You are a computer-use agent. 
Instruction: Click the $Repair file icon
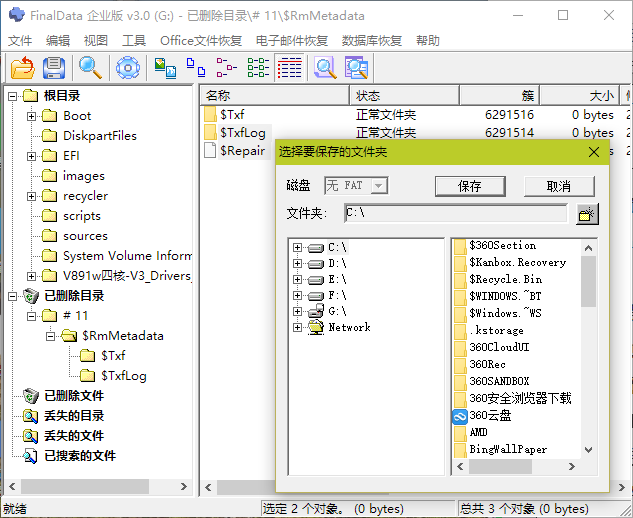click(x=210, y=150)
